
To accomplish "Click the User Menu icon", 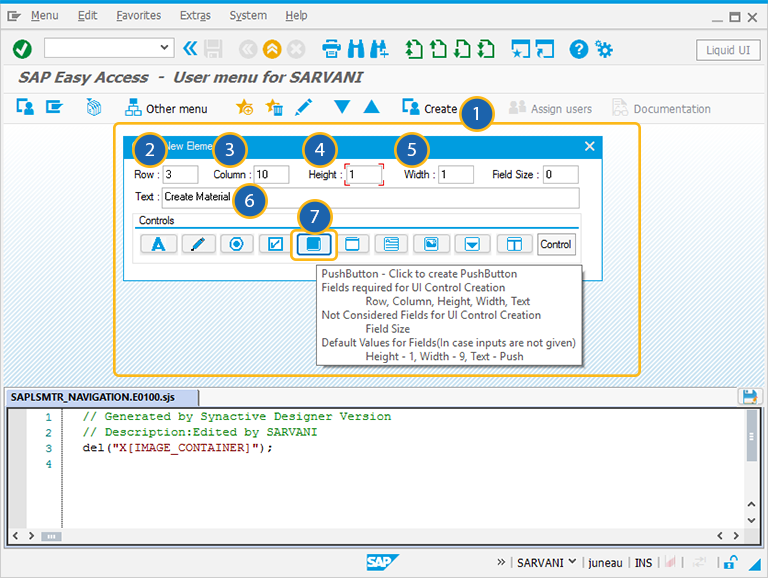I will 25,106.
